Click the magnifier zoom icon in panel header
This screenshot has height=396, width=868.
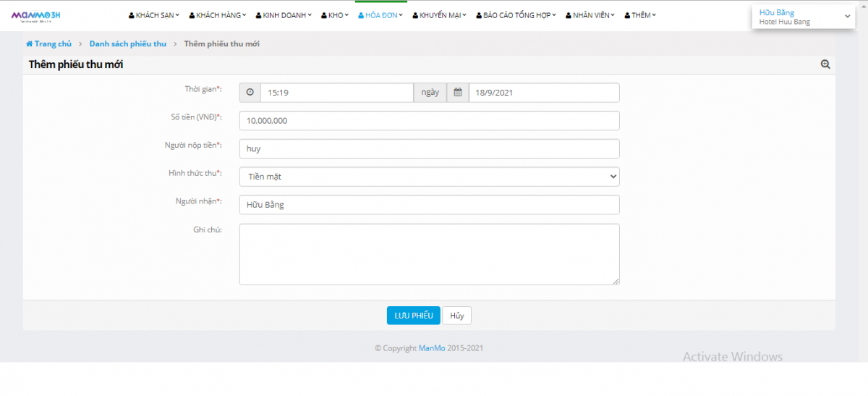click(x=825, y=64)
